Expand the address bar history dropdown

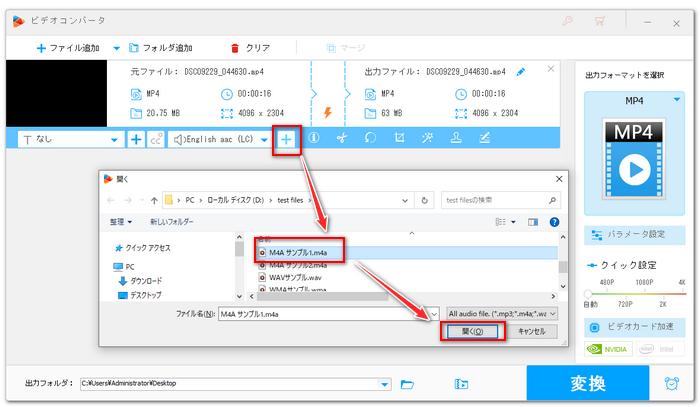tap(405, 200)
